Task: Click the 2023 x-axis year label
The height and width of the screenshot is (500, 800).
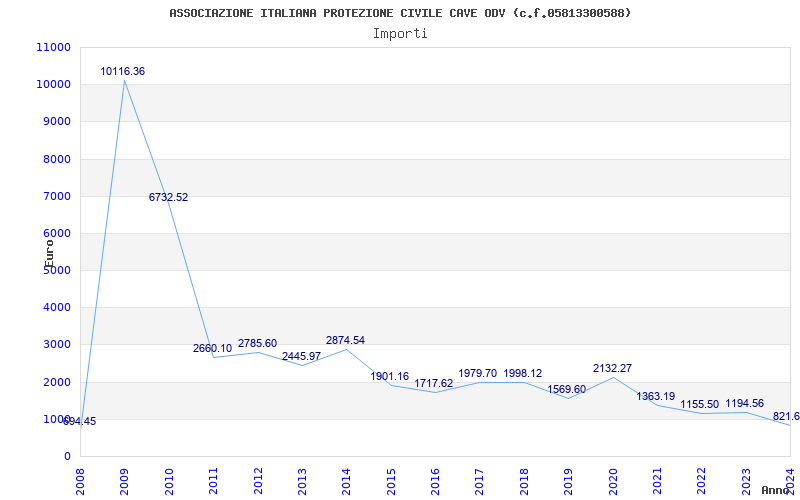Action: pyautogui.click(x=746, y=481)
